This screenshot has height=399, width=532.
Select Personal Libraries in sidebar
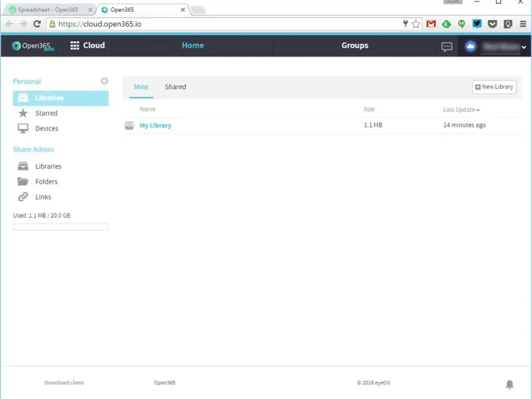[61, 98]
